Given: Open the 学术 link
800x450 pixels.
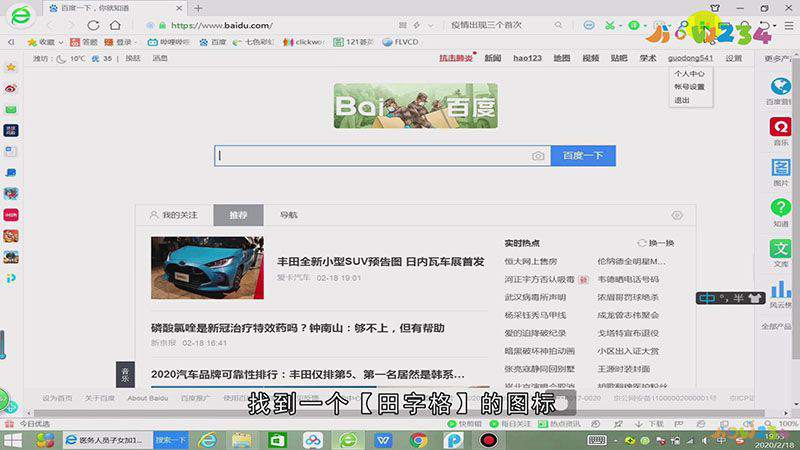Looking at the screenshot, I should pyautogui.click(x=648, y=58).
